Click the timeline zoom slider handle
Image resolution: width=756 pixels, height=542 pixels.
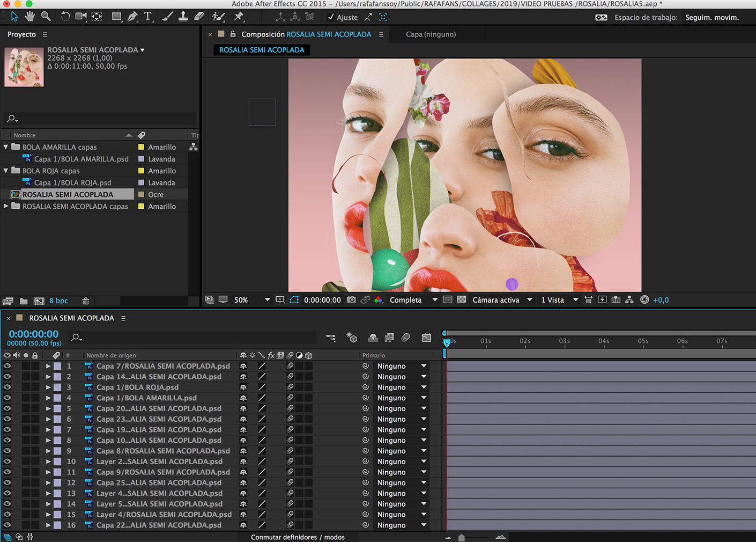[461, 538]
